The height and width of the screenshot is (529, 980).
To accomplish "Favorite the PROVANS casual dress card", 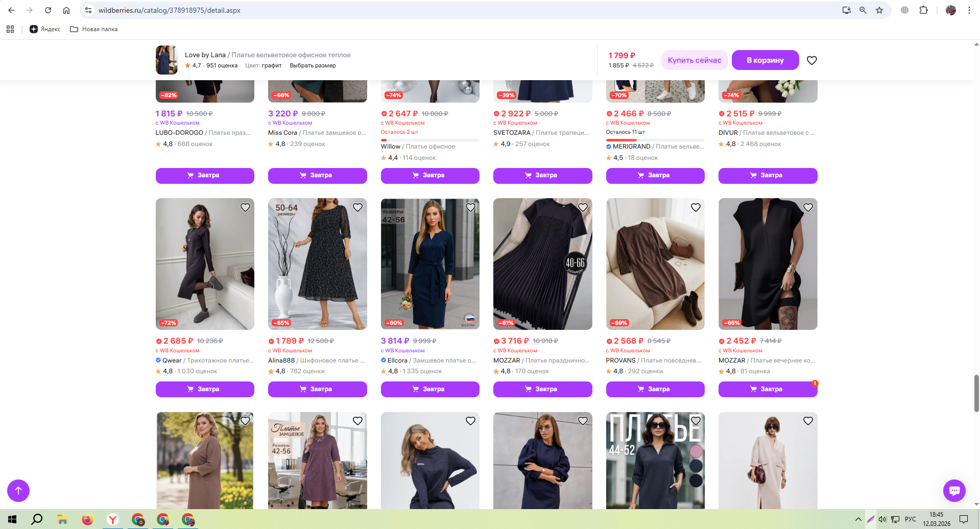I will click(696, 207).
